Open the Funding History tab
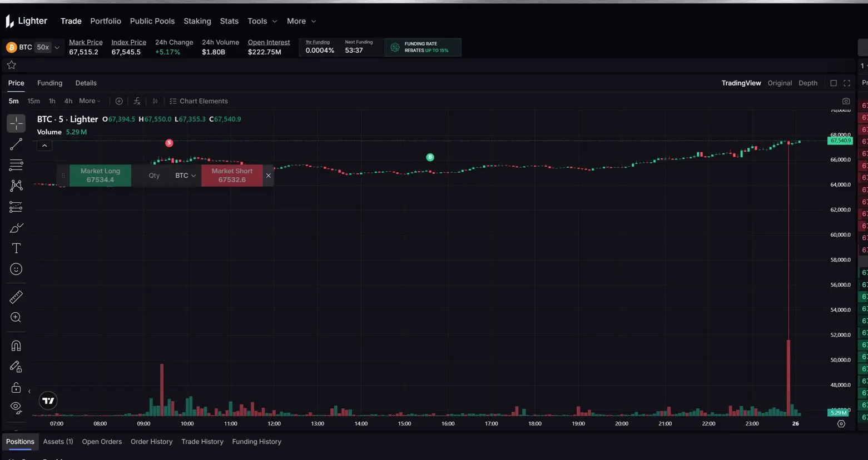This screenshot has height=460, width=868. (256, 442)
